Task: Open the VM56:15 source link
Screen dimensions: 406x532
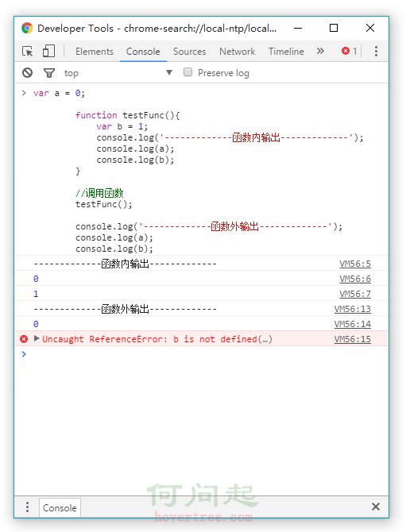Action: 352,339
